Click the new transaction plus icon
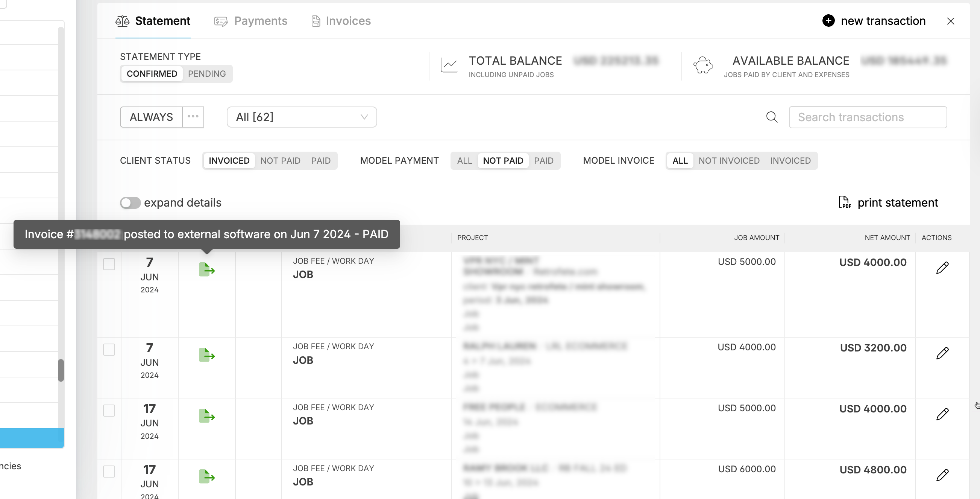 click(x=828, y=21)
